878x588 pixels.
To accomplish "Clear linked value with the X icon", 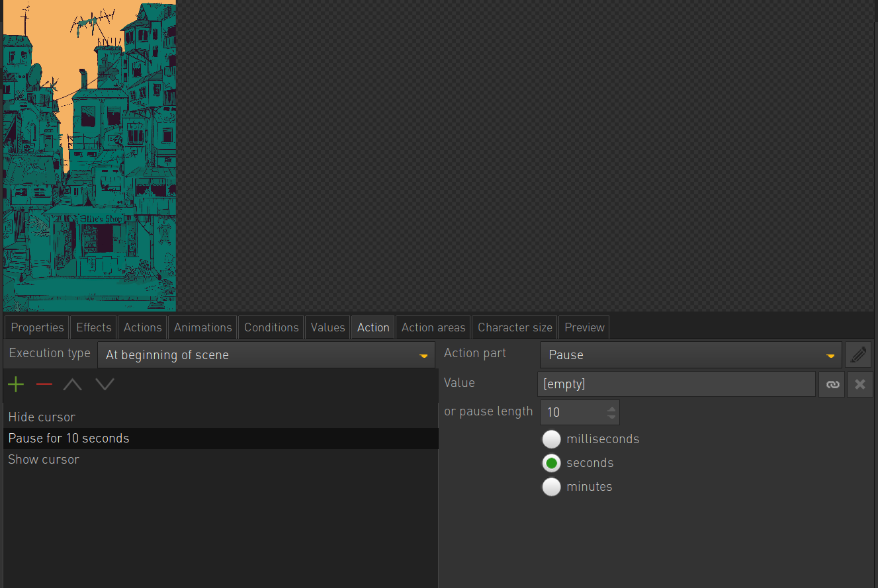I will pyautogui.click(x=860, y=384).
